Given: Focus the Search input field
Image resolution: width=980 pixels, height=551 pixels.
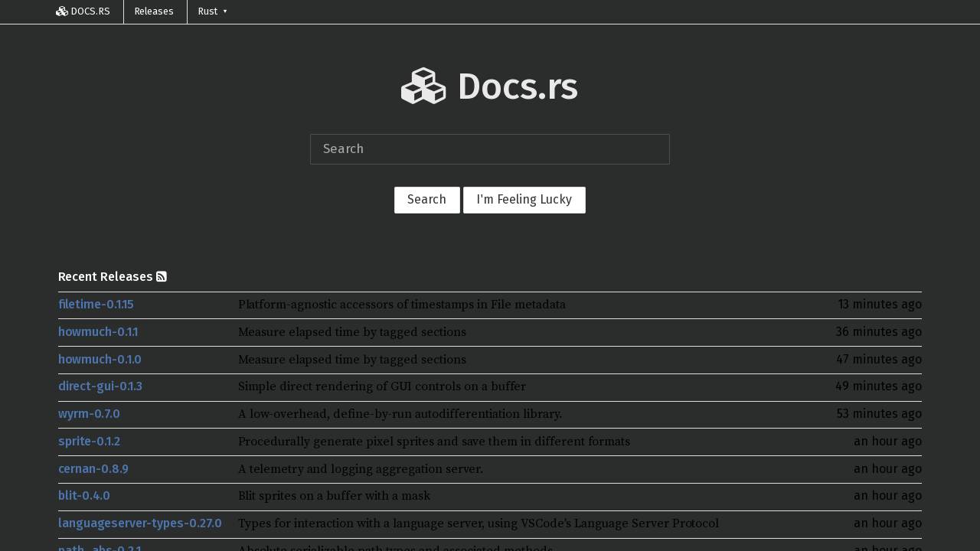Looking at the screenshot, I should [x=490, y=149].
